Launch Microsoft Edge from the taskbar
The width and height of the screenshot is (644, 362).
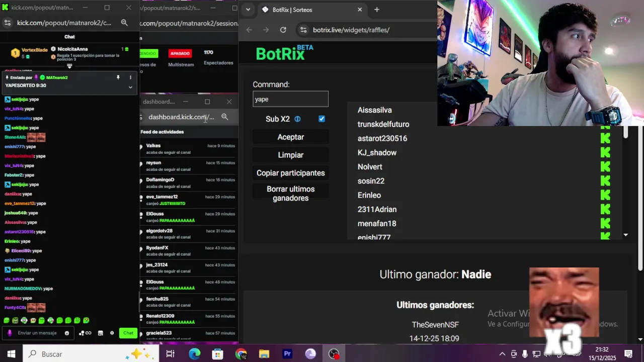point(194,354)
